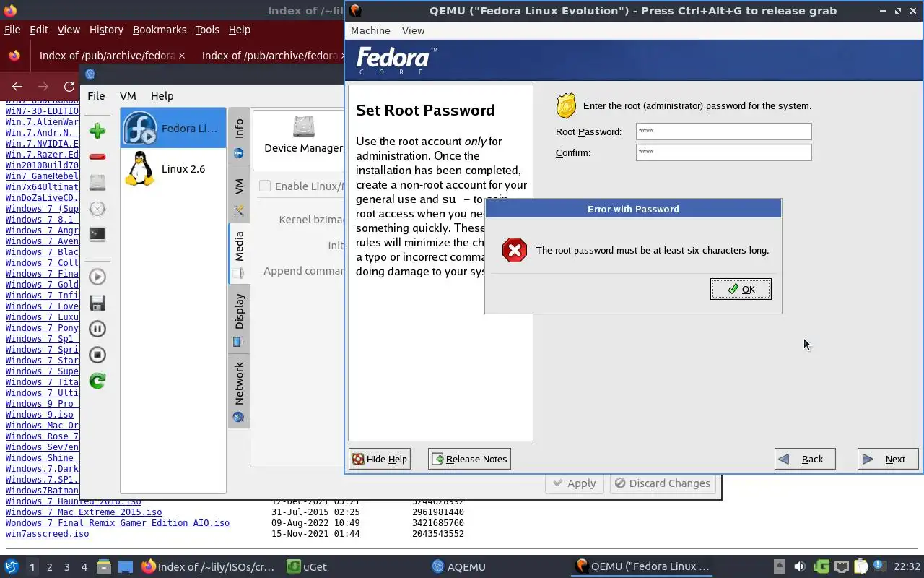Stop the VM using AQEMU stop icon
Image resolution: width=924 pixels, height=578 pixels.
click(97, 355)
